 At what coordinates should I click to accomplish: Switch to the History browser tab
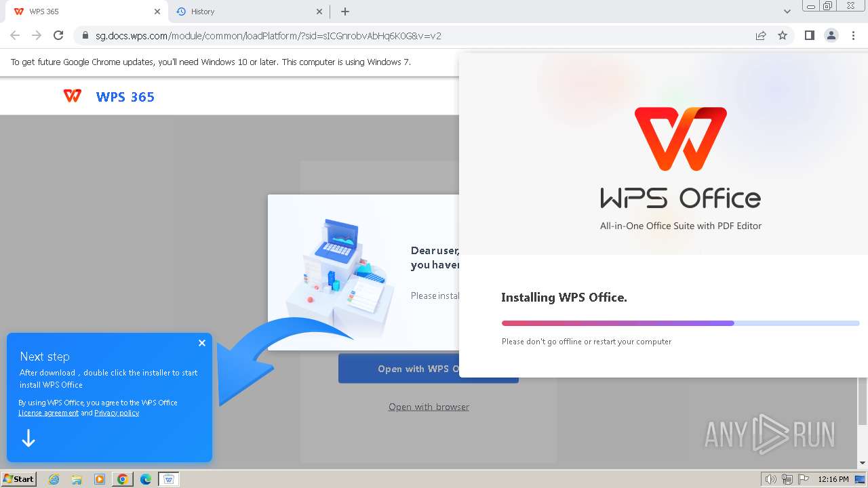248,12
